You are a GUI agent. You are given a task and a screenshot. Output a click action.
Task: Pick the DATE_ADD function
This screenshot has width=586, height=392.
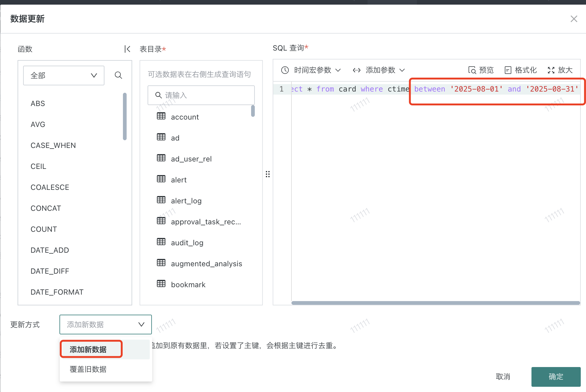click(x=50, y=250)
